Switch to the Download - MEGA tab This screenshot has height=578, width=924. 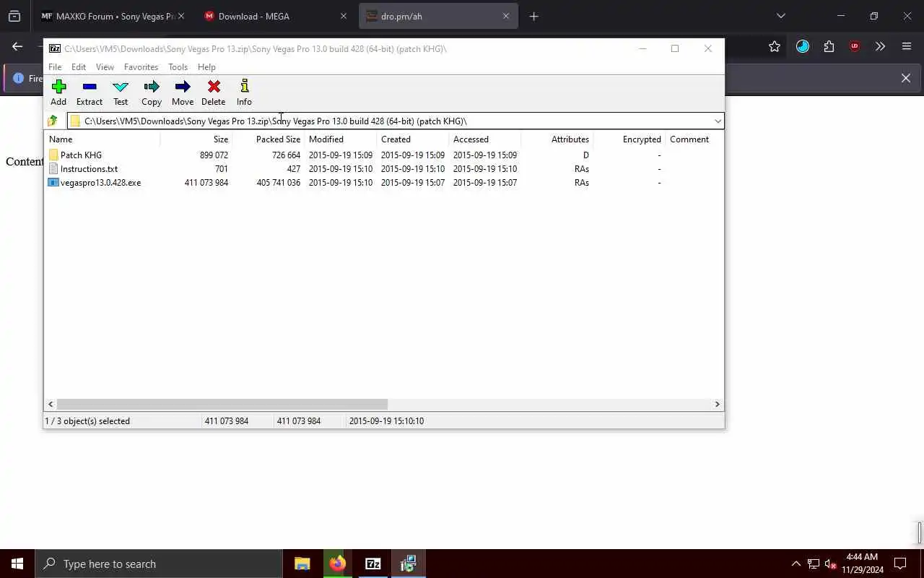276,16
